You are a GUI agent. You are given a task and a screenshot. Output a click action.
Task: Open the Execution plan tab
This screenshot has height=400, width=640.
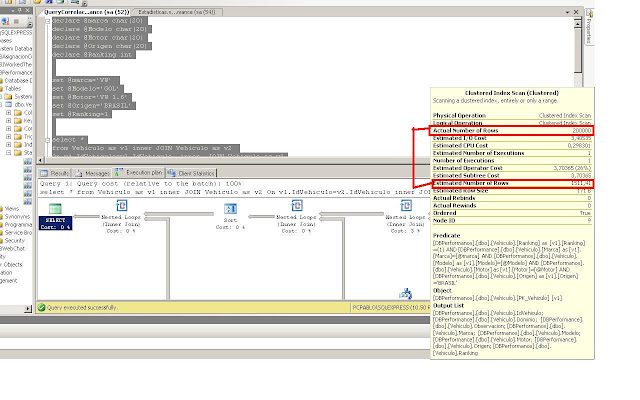[139, 173]
